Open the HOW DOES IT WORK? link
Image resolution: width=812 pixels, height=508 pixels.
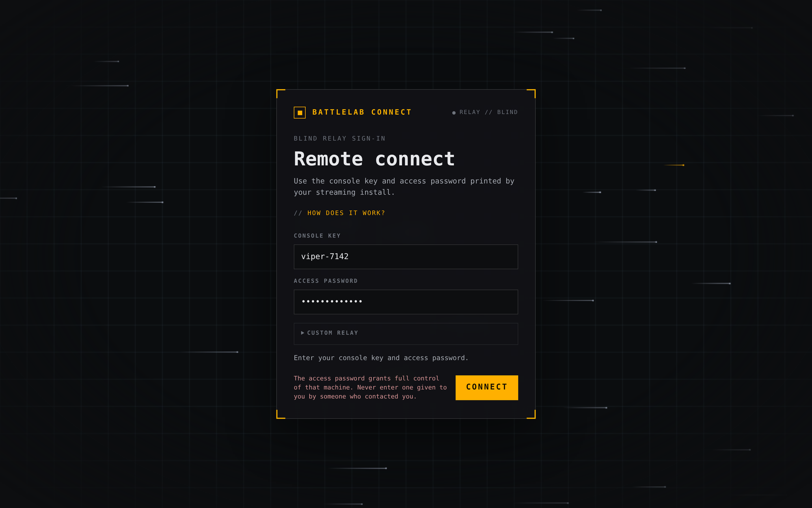pyautogui.click(x=346, y=213)
